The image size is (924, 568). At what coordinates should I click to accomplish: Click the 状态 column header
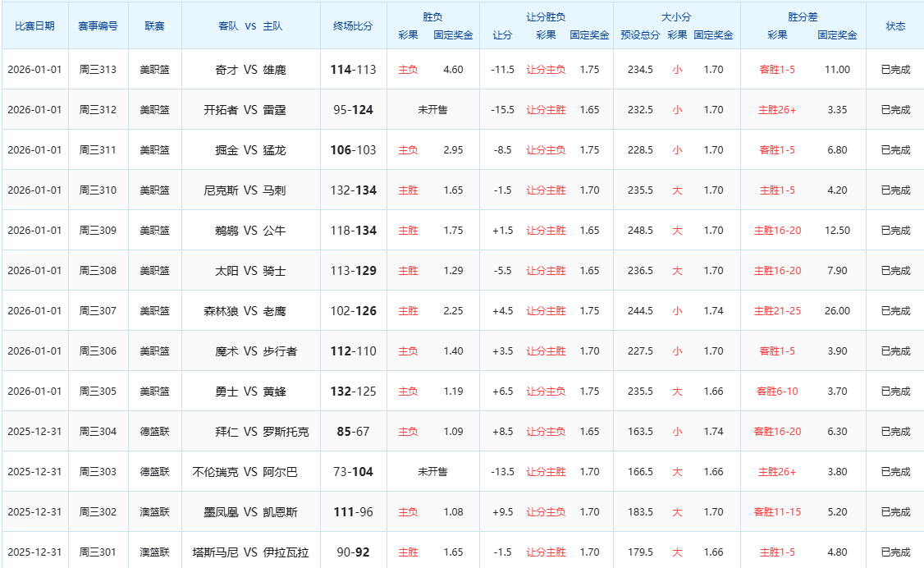[x=895, y=25]
